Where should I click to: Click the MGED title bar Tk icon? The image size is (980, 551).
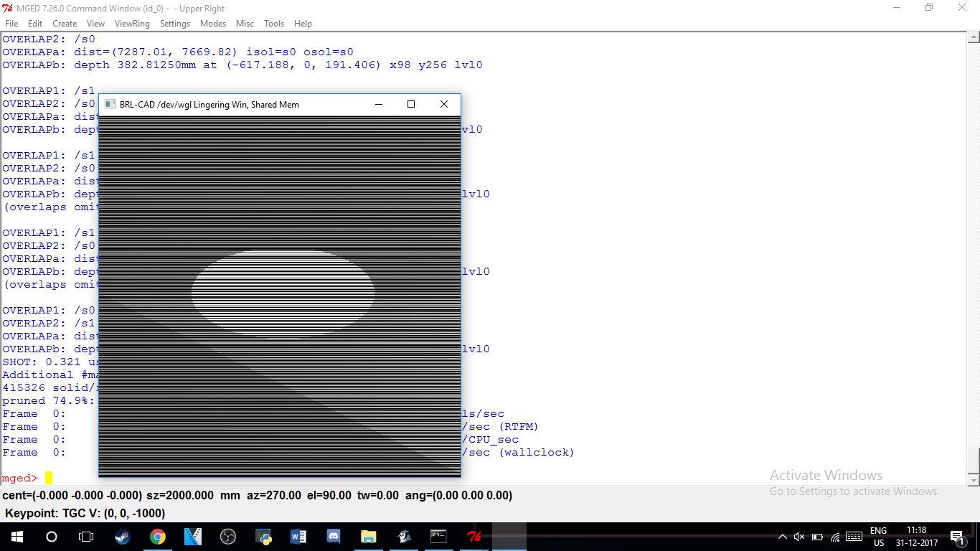coord(8,9)
